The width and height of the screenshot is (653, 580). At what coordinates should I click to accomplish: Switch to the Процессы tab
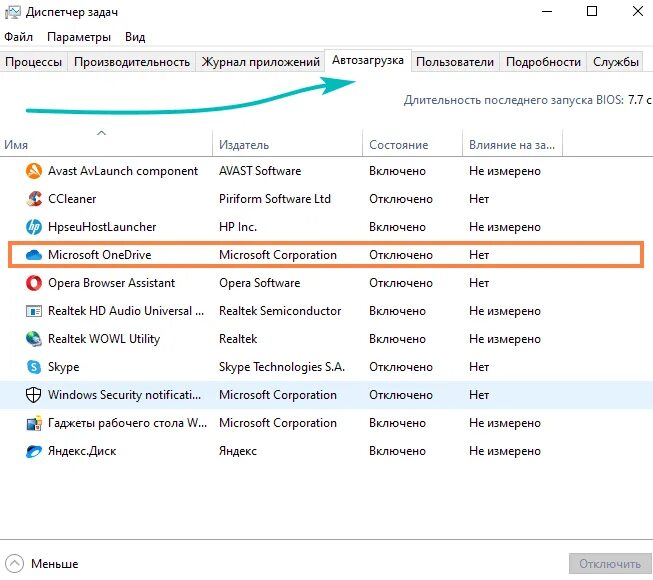33,62
